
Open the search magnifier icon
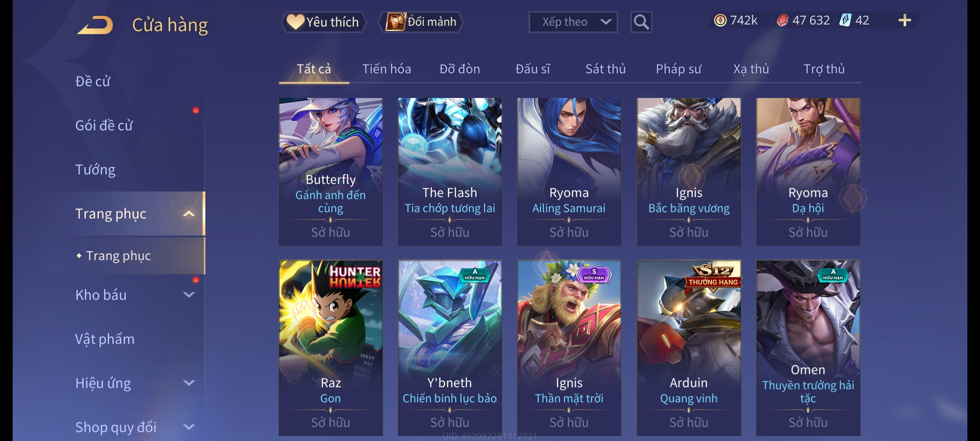click(x=641, y=22)
